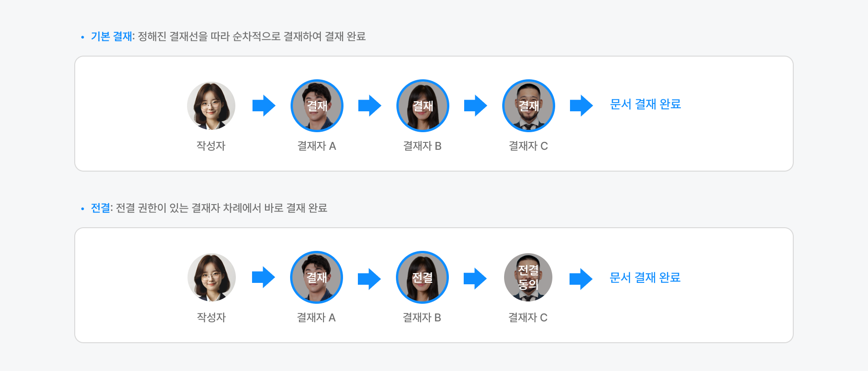
Task: Click the author avatar in basic approval row
Action: 211,106
